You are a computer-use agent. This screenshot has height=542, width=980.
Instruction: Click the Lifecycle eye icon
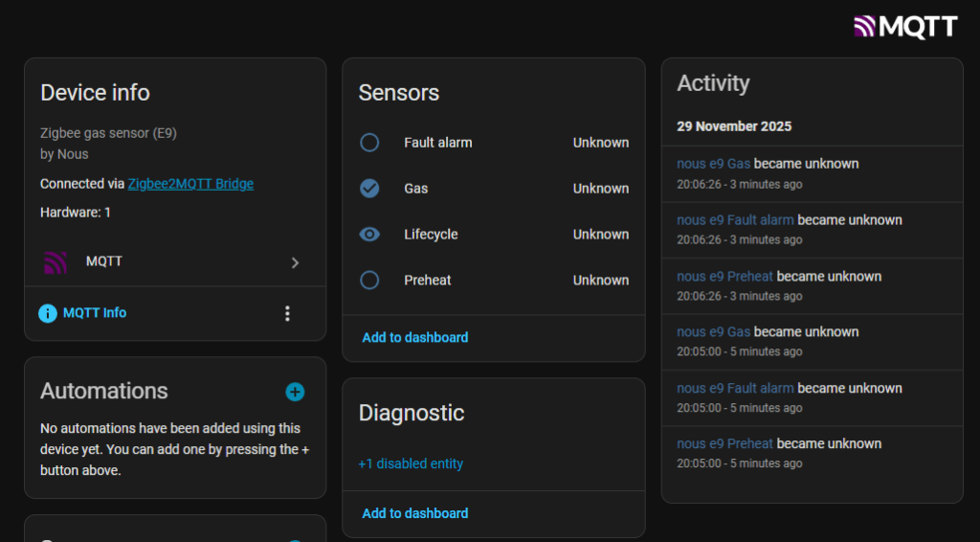369,235
